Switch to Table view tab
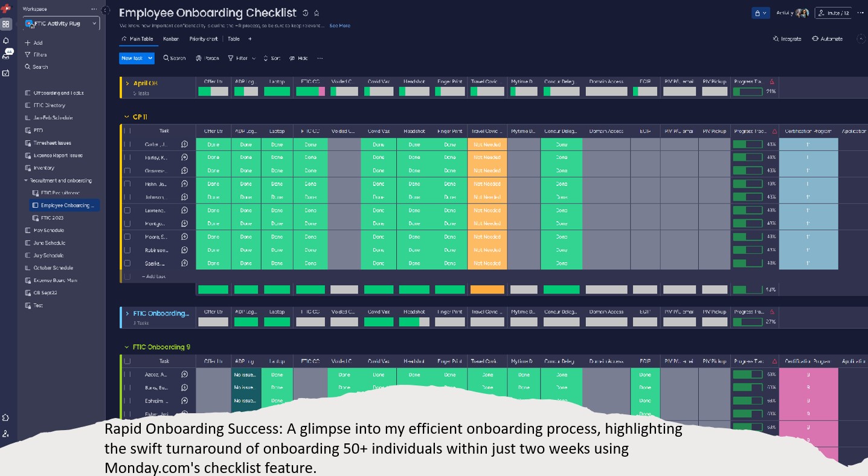868x476 pixels. pyautogui.click(x=234, y=39)
